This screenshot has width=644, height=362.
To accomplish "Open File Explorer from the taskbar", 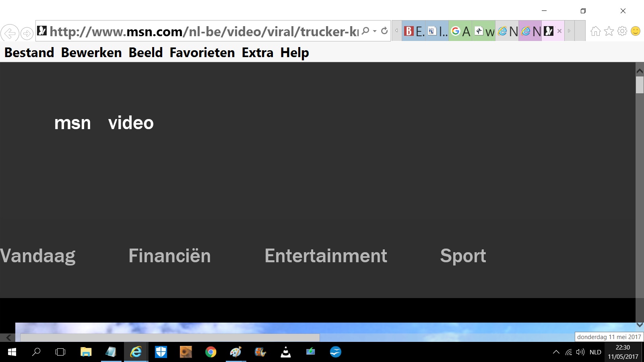I will coord(86,352).
